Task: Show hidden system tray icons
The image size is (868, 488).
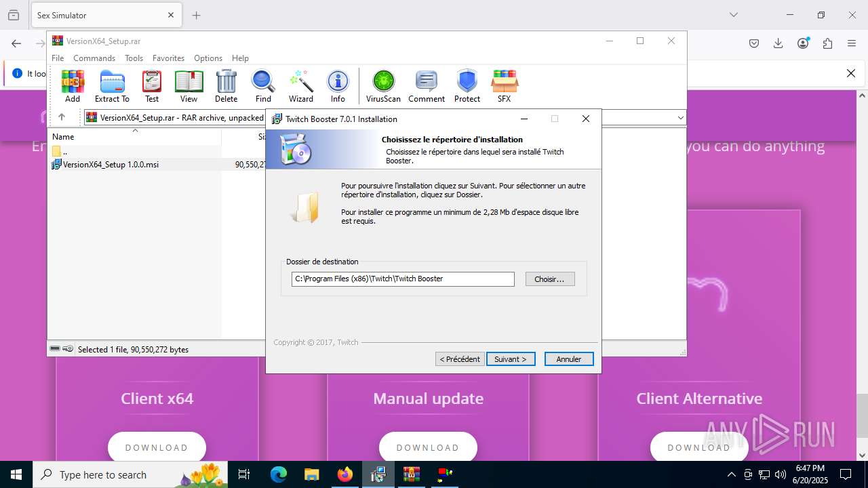Action: (x=731, y=474)
